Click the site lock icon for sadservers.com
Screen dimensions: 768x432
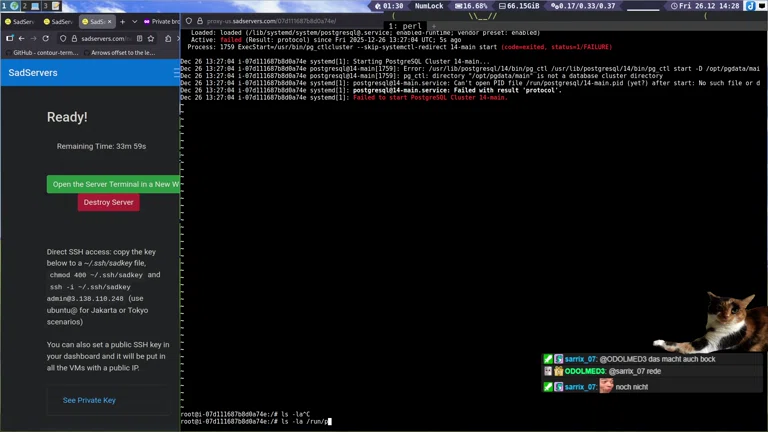[x=74, y=38]
